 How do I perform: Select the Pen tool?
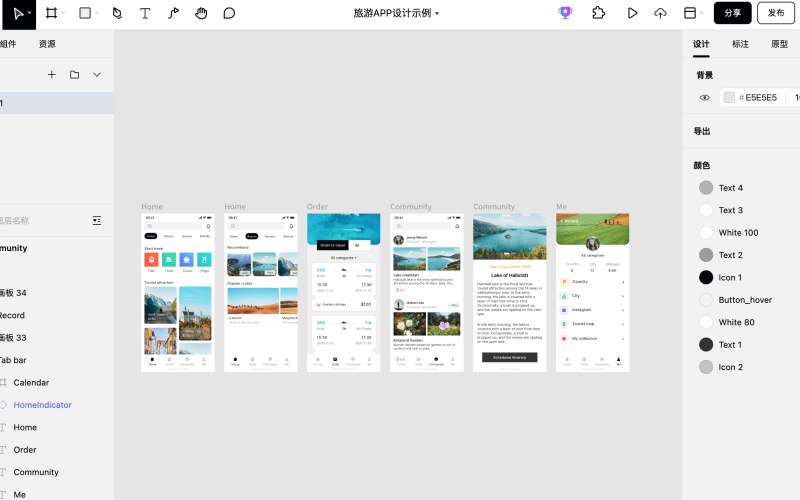[x=117, y=13]
